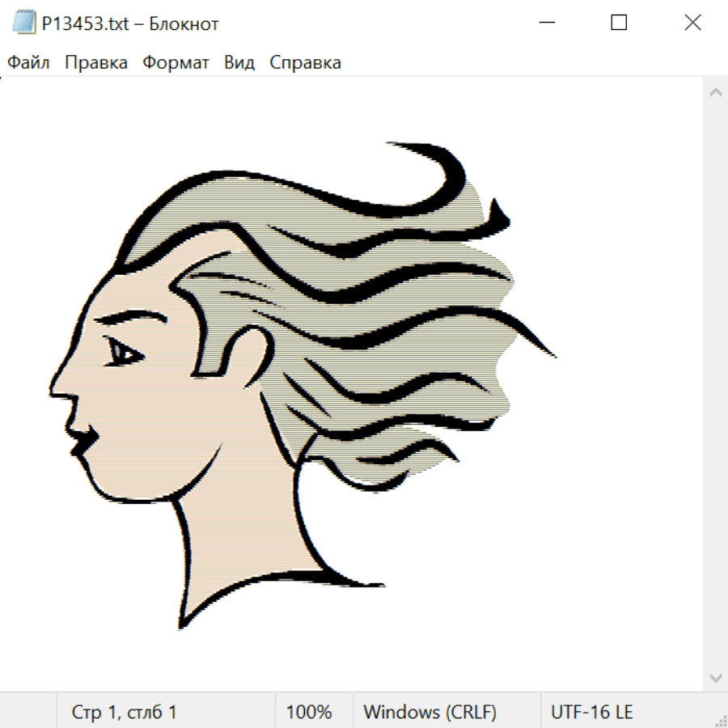
Task: Open the Вид menu
Action: (239, 63)
